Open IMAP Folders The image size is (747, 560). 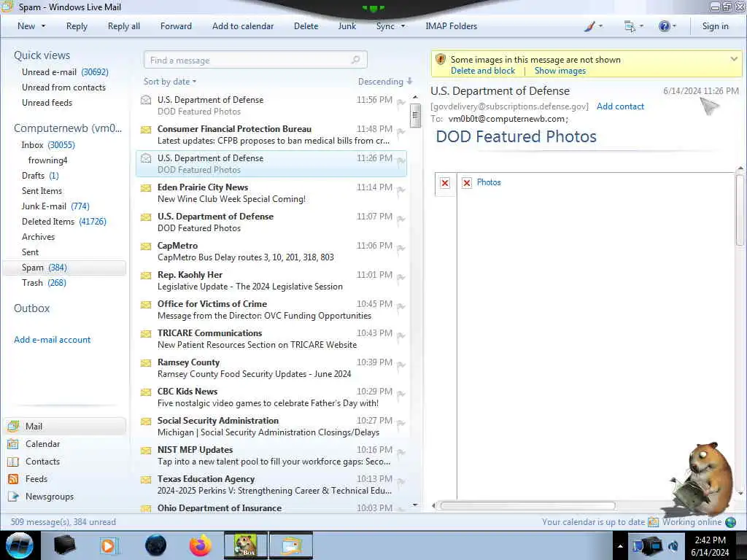(451, 26)
